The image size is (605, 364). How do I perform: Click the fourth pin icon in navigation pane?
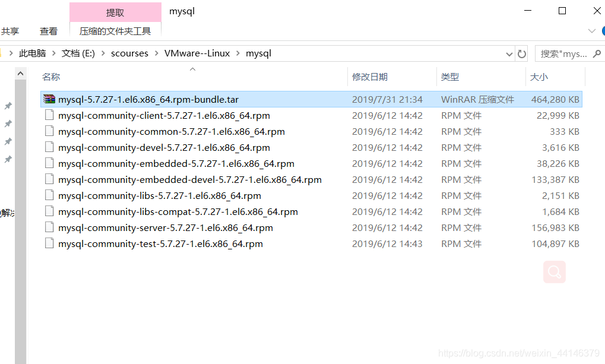[8, 159]
